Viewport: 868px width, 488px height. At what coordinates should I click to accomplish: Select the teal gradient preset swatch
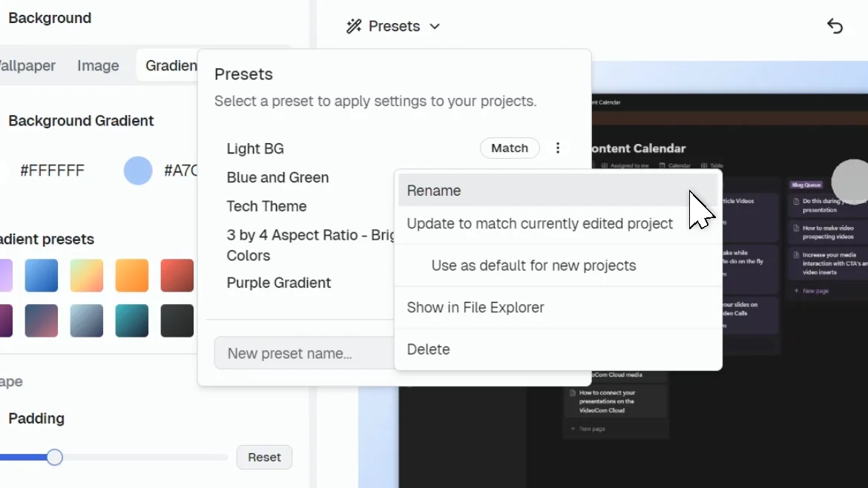click(132, 320)
